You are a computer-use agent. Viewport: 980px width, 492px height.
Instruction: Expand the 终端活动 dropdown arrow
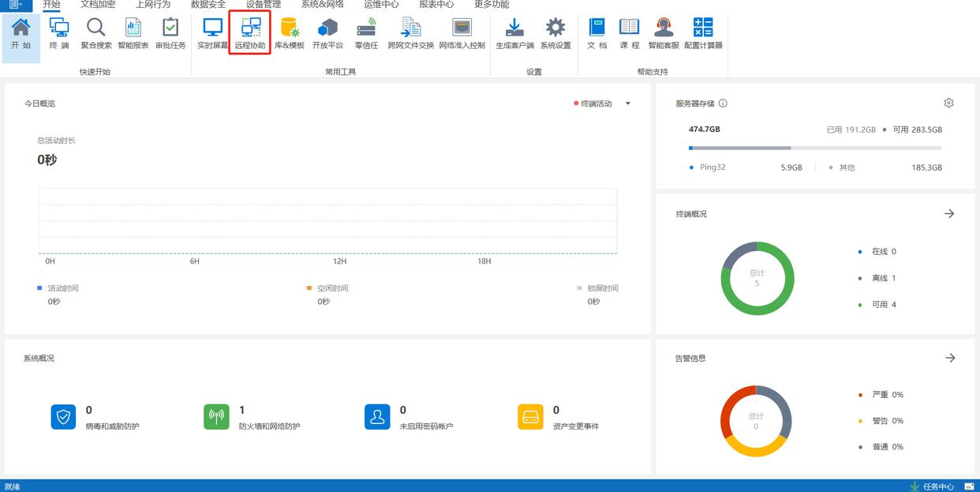[628, 103]
